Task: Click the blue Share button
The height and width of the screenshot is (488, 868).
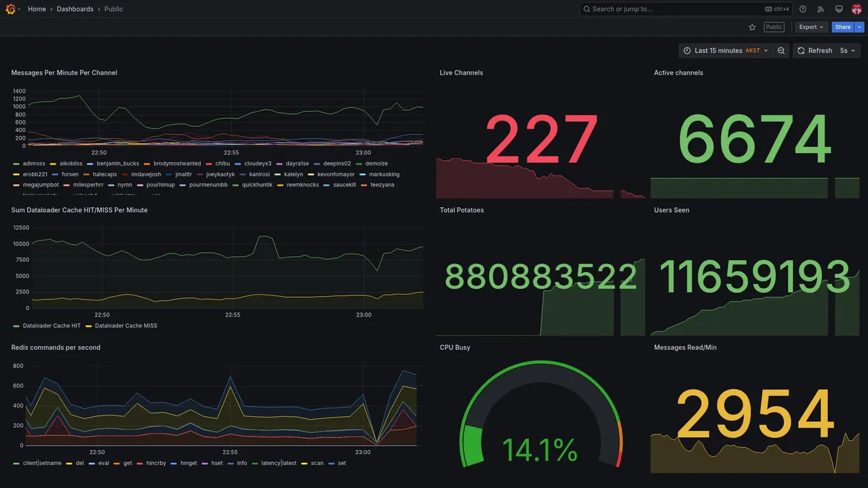Action: pyautogui.click(x=843, y=27)
